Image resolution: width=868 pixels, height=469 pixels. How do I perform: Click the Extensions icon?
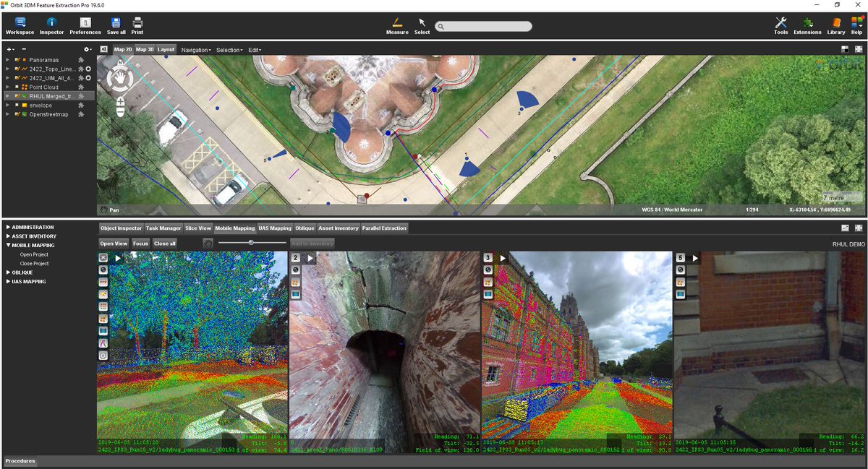click(x=808, y=24)
